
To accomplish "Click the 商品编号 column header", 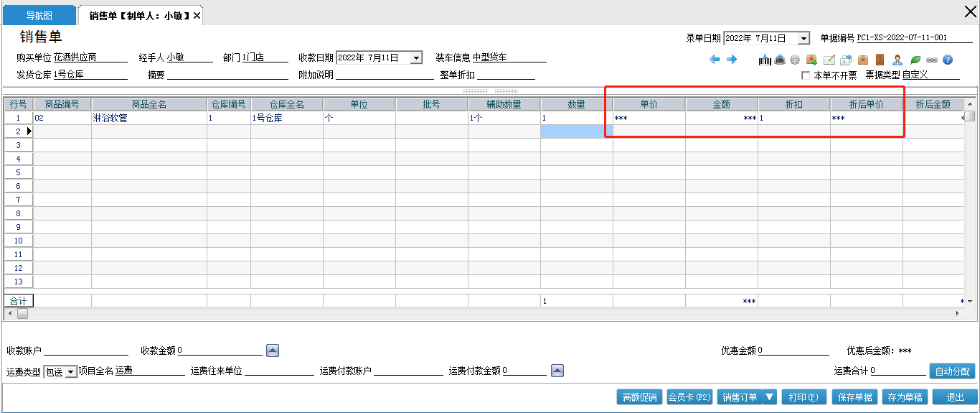I will click(62, 105).
